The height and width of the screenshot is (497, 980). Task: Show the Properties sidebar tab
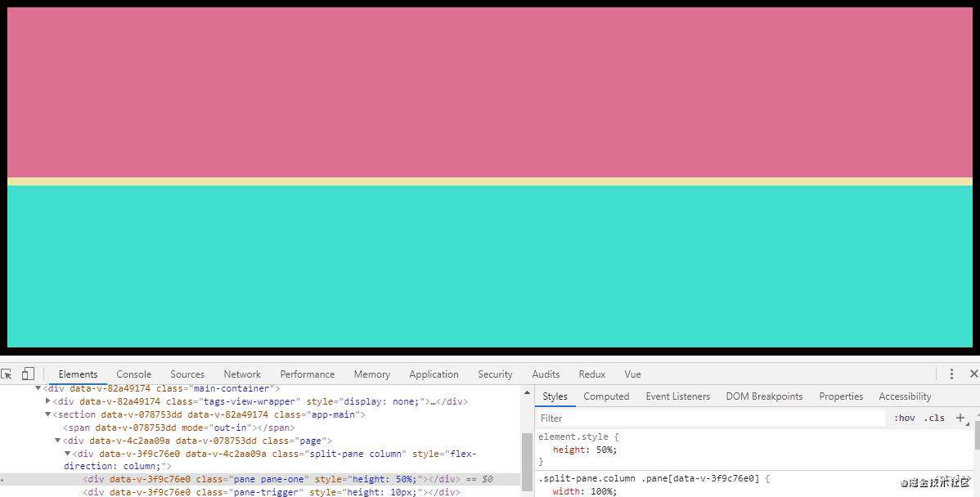click(841, 396)
